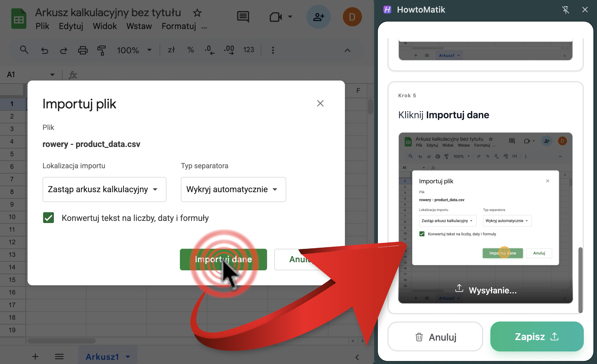597x364 pixels.
Task: Uncheck Konwertuj tekst na liczby checkbox
Action: [x=49, y=218]
